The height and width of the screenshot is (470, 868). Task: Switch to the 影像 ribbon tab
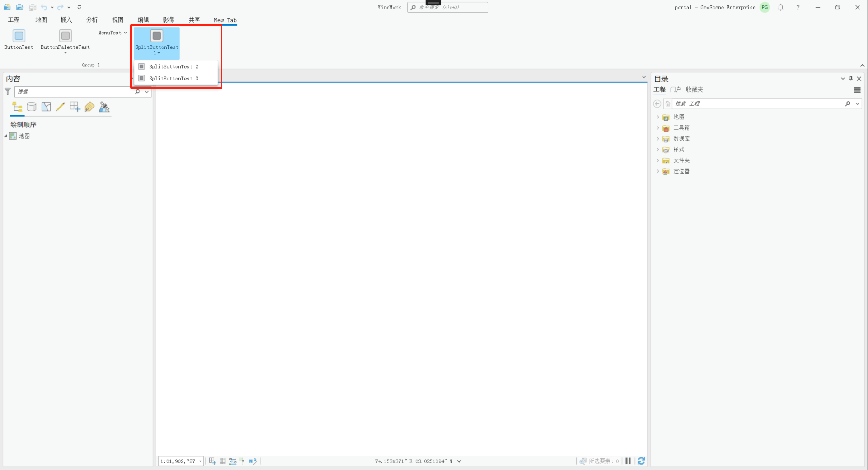pos(169,20)
